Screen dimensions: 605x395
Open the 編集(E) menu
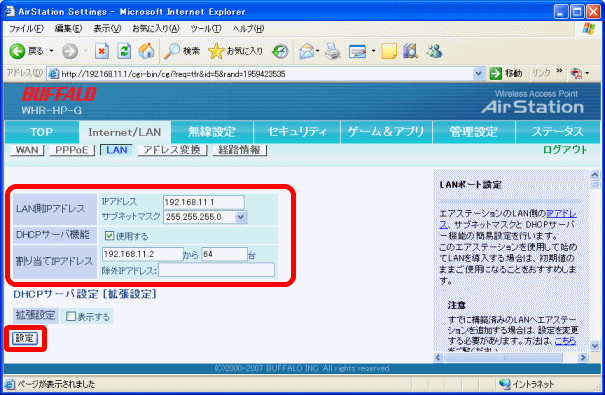coord(68,29)
